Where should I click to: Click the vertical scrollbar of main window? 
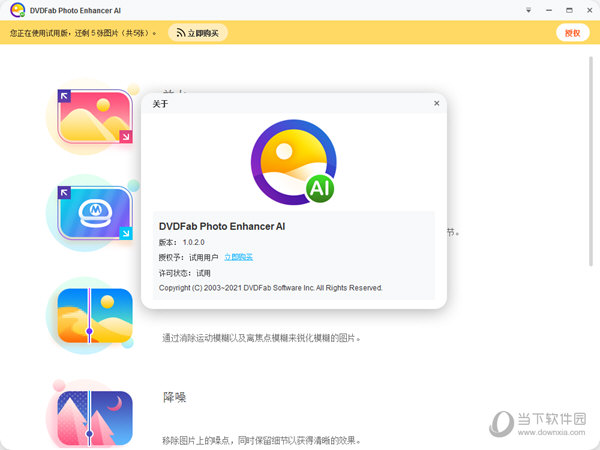[591, 161]
